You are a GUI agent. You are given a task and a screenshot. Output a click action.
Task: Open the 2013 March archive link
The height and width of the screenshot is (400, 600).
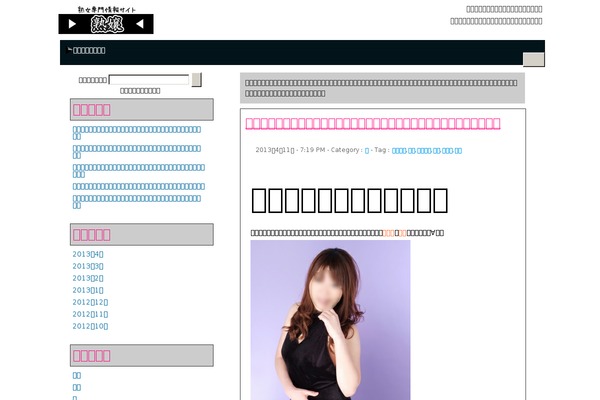[88, 266]
